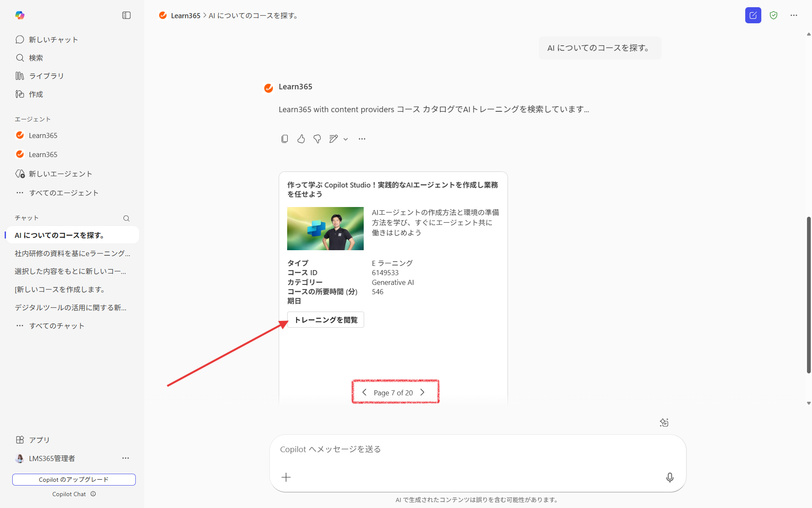Click Learn365 name in response header
This screenshot has height=508, width=812.
click(x=295, y=87)
